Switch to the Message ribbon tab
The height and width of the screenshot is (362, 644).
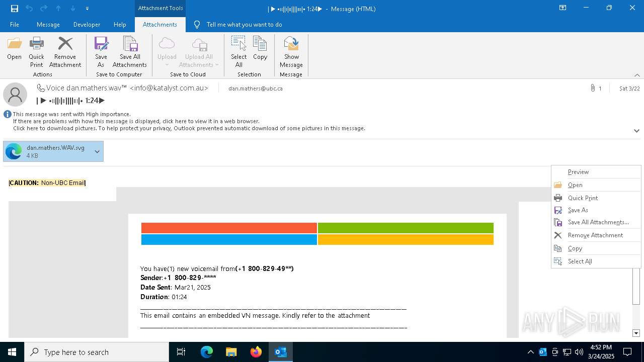click(48, 25)
